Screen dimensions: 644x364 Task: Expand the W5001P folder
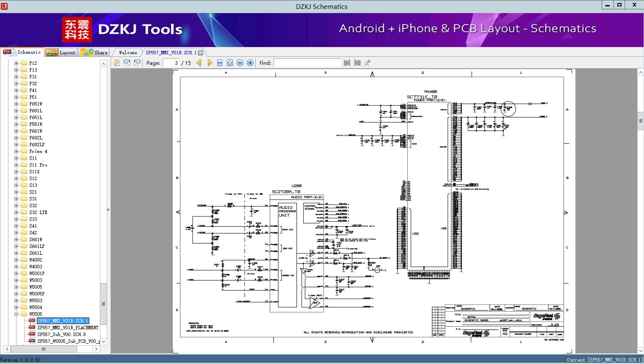(x=16, y=273)
